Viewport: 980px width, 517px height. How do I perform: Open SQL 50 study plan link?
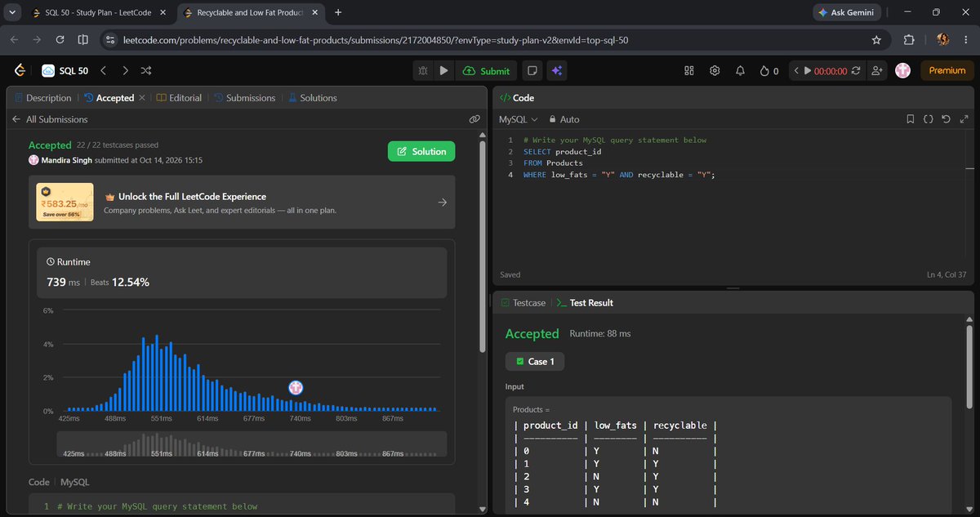[65, 71]
